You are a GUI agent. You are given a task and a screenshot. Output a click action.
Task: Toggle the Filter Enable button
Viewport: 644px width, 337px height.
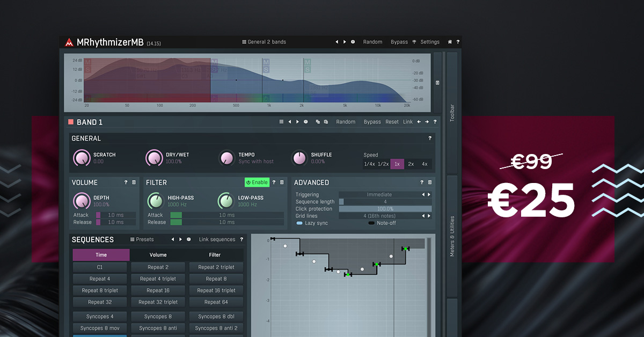pyautogui.click(x=257, y=182)
